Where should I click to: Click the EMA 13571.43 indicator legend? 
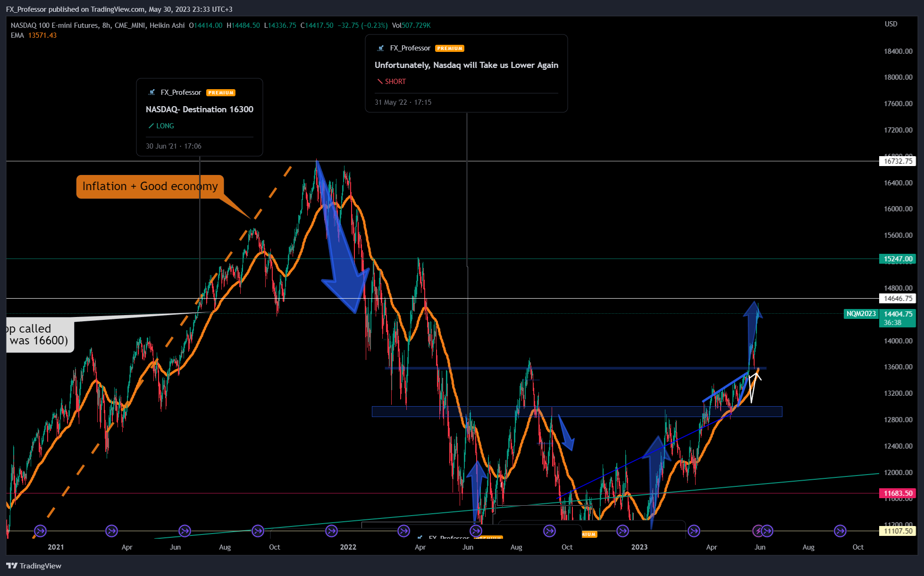click(x=34, y=35)
